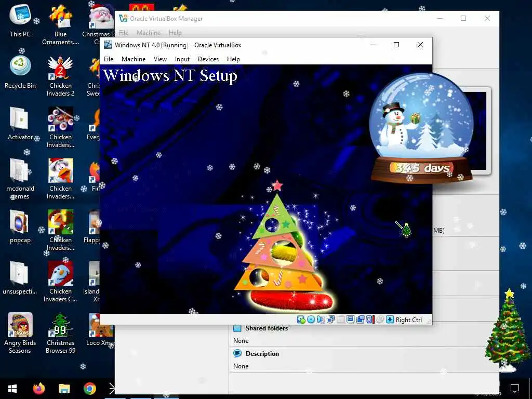Viewport: 532px width, 399px height.
Task: Open the File menu of the Windows NT VM window
Action: point(109,59)
